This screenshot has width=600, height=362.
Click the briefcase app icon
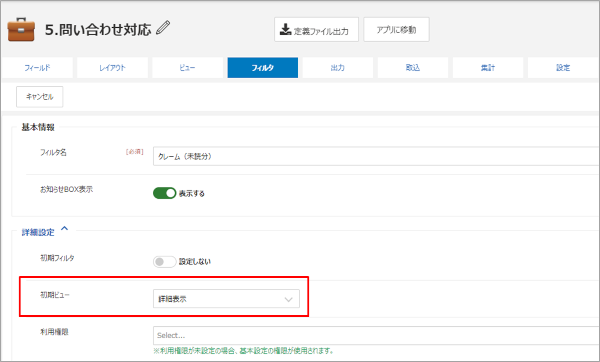point(21,29)
